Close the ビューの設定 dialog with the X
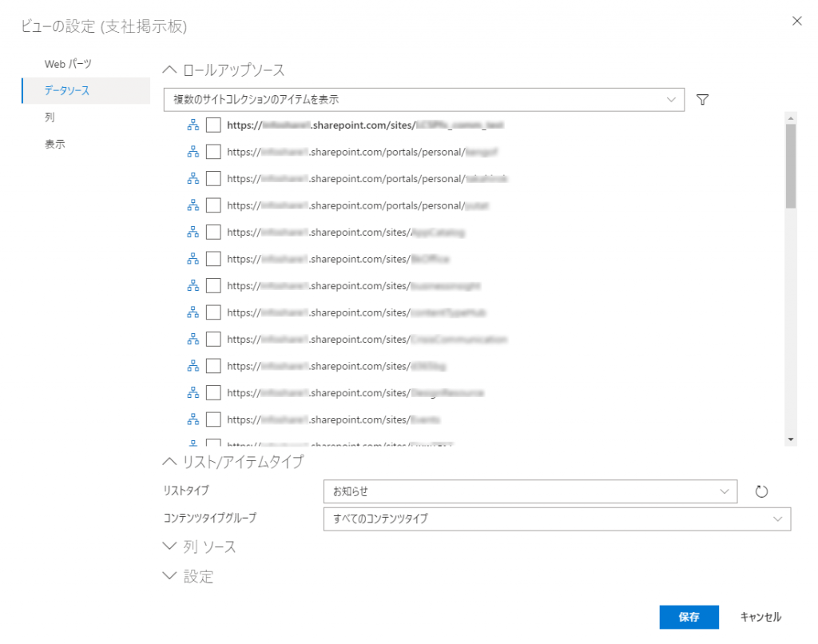The image size is (818, 644). click(x=796, y=22)
